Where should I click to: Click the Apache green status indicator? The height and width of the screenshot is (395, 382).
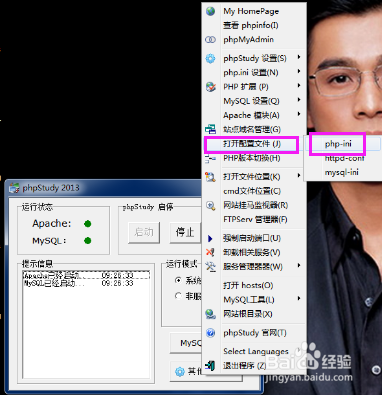point(88,224)
